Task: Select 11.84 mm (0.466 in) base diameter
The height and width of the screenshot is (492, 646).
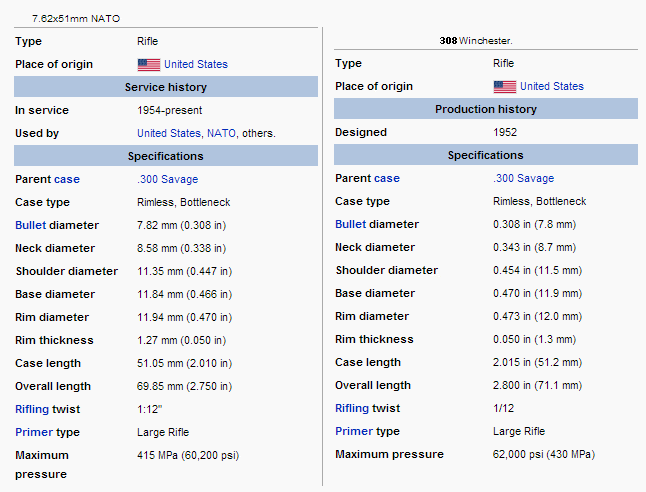Action: point(185,294)
